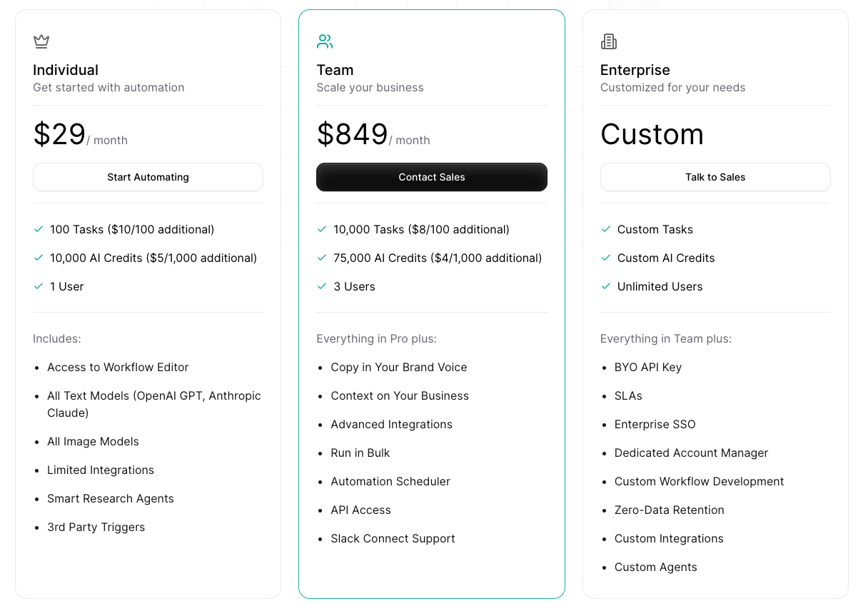The image size is (863, 616).
Task: Click the Automation Scheduler feature item
Action: (x=390, y=481)
